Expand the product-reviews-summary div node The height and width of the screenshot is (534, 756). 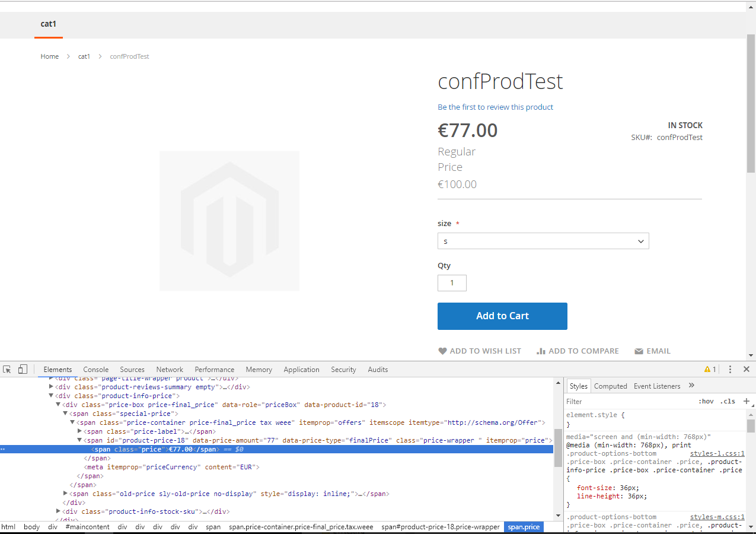coord(51,387)
